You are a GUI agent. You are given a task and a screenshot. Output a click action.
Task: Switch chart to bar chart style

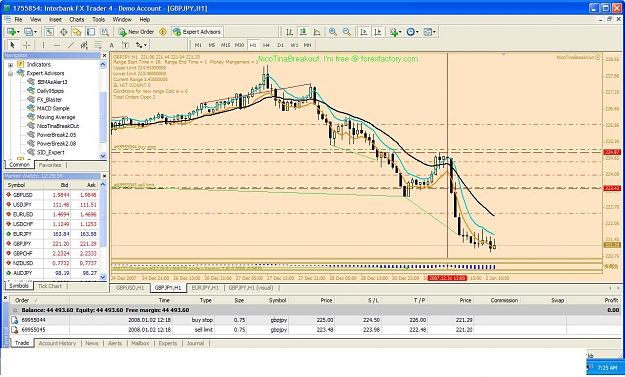289,32
